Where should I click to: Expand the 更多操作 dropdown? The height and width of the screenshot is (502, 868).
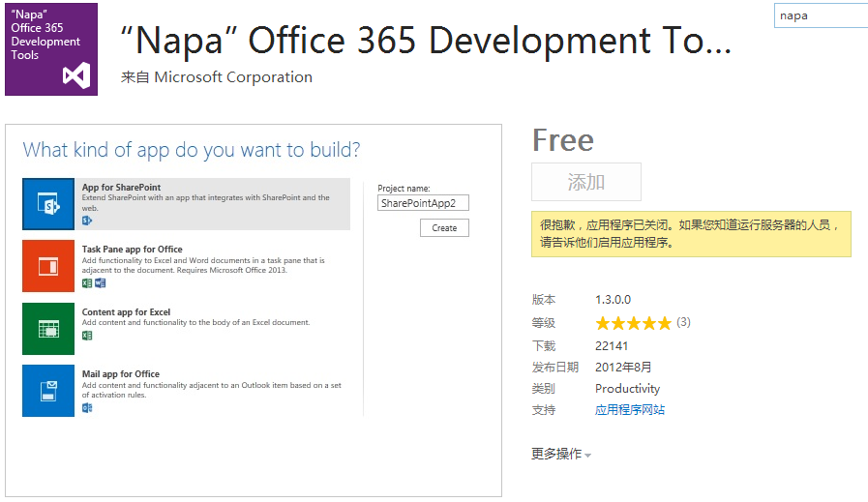[x=561, y=454]
